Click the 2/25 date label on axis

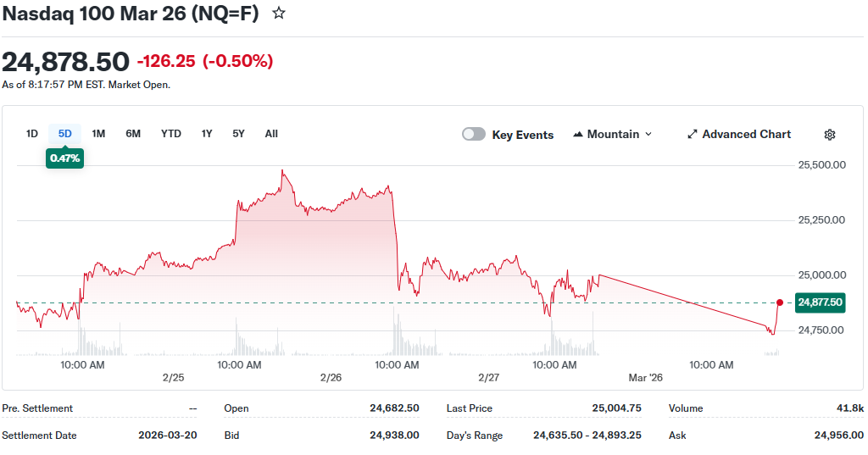point(173,378)
